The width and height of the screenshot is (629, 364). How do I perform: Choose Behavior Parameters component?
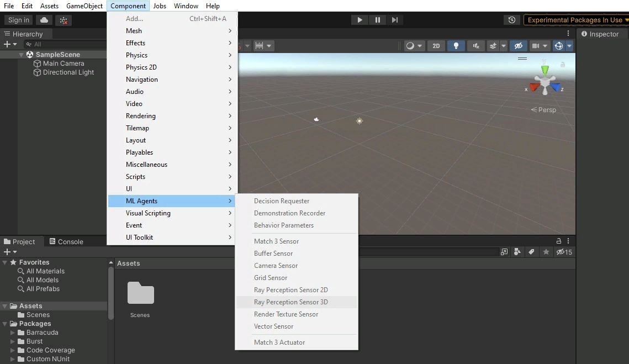click(x=297, y=225)
